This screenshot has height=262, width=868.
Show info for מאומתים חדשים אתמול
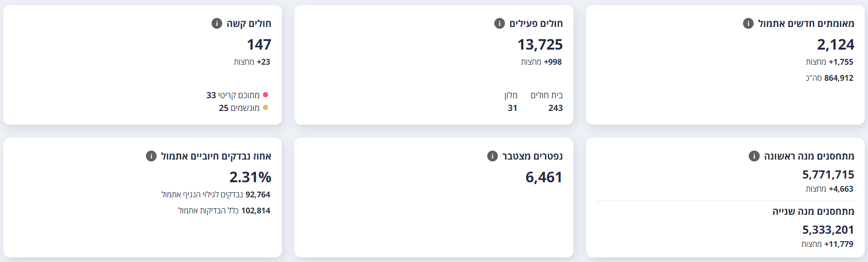pos(748,24)
